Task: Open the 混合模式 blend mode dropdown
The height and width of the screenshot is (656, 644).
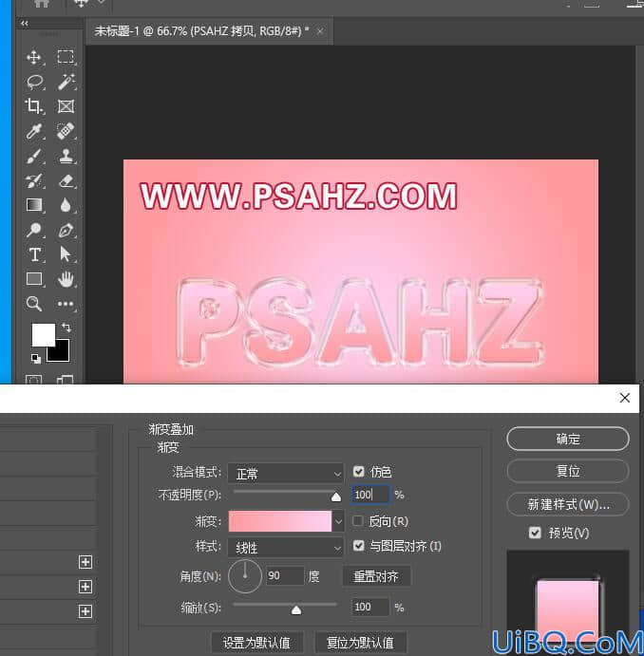Action: point(285,474)
